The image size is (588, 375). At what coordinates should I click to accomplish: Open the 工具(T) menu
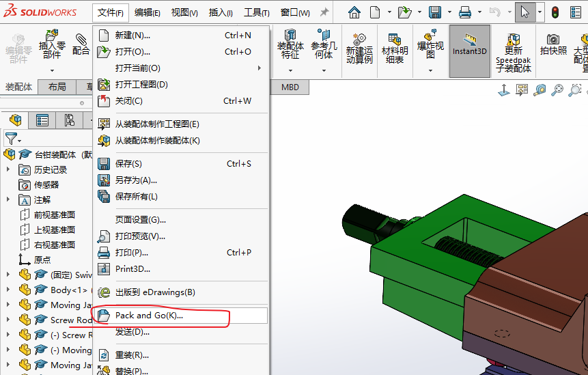click(x=257, y=13)
